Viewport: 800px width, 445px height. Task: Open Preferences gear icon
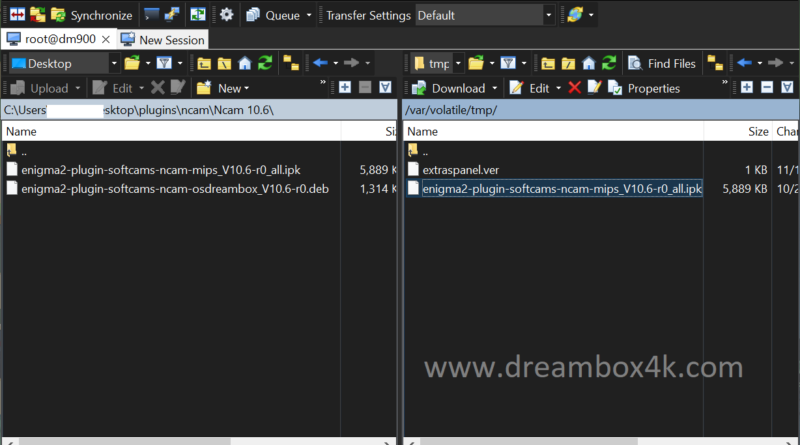[227, 15]
